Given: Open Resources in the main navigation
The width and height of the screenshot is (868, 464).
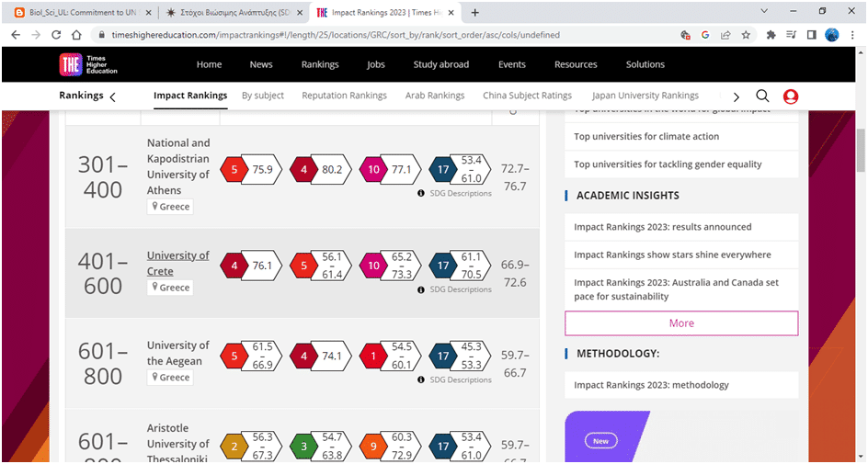Looking at the screenshot, I should [x=576, y=64].
